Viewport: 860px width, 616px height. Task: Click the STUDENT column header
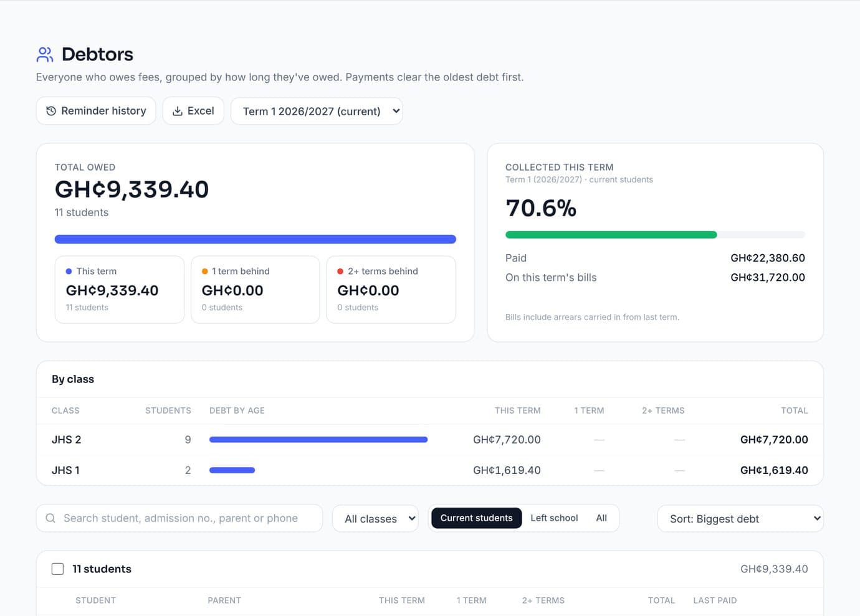95,600
